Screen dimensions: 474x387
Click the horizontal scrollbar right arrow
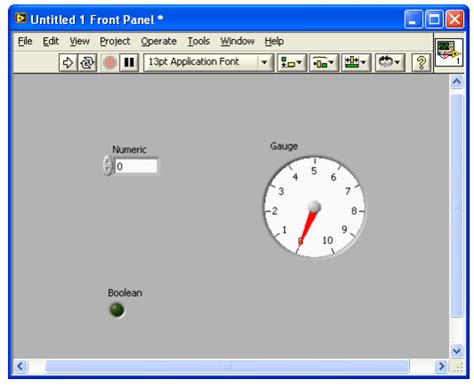[441, 366]
